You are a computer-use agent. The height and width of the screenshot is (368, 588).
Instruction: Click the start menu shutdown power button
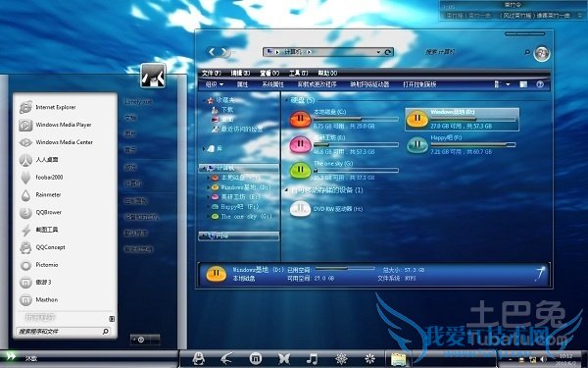click(x=141, y=340)
